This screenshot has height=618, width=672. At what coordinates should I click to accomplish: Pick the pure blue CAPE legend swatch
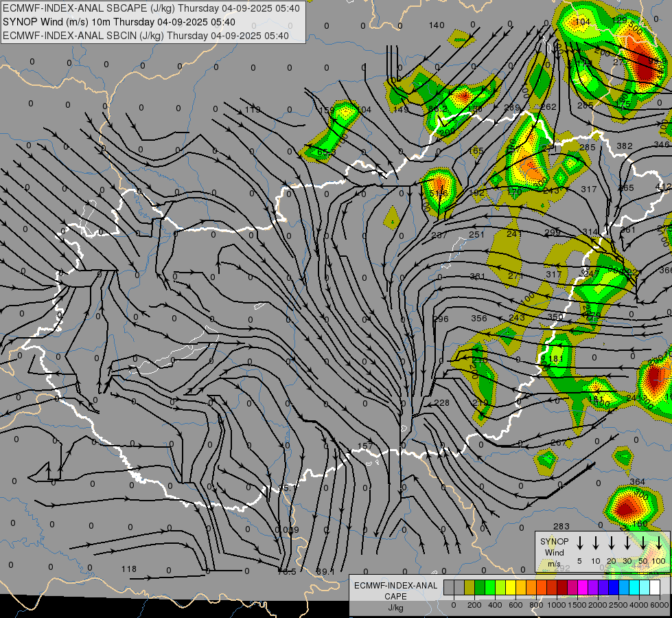(613, 588)
